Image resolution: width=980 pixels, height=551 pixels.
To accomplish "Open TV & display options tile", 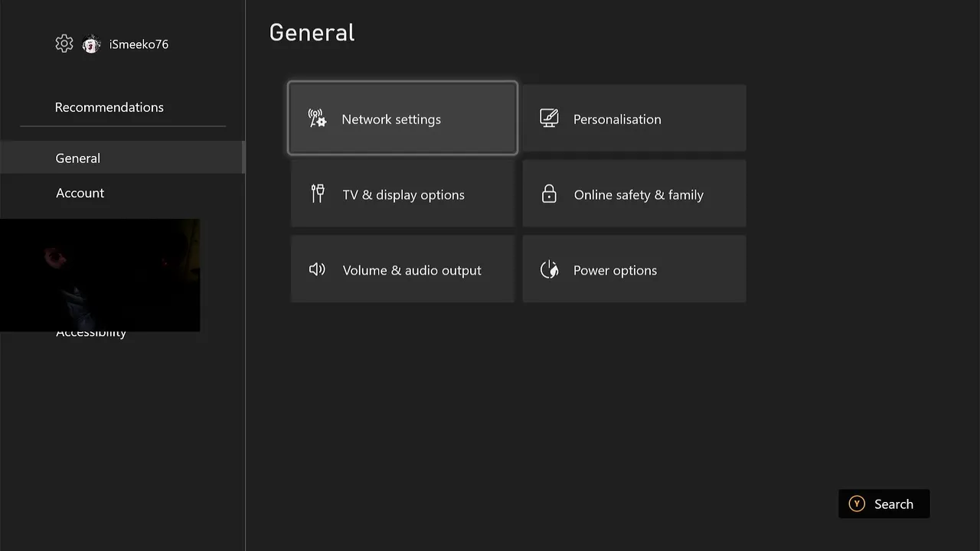I will [403, 194].
